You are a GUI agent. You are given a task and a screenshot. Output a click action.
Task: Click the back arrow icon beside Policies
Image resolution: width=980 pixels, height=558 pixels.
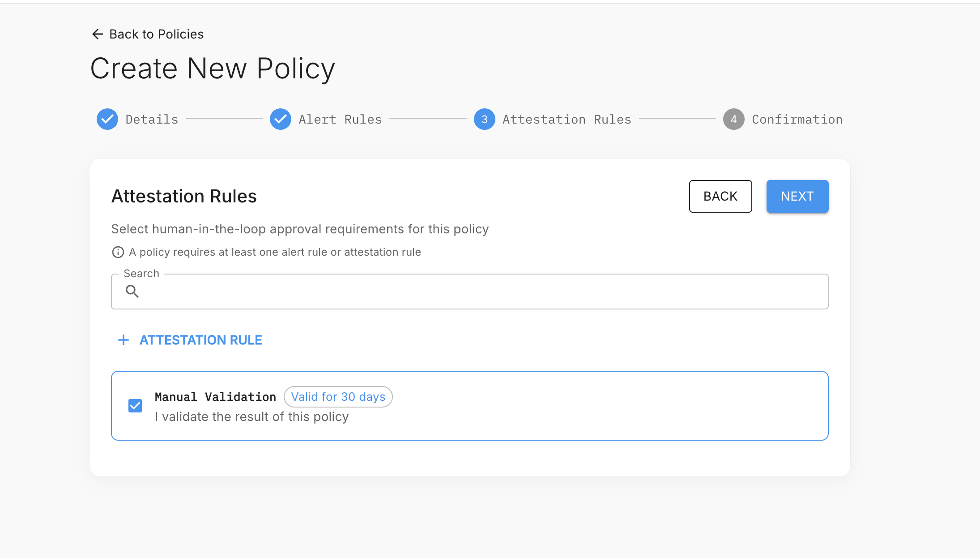click(97, 34)
